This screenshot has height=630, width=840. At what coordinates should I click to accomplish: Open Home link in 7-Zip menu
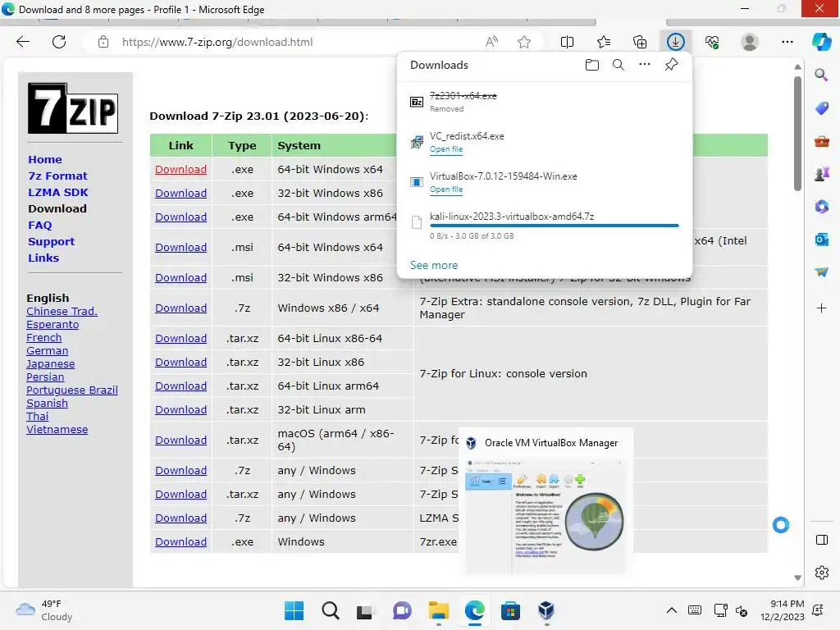[45, 160]
